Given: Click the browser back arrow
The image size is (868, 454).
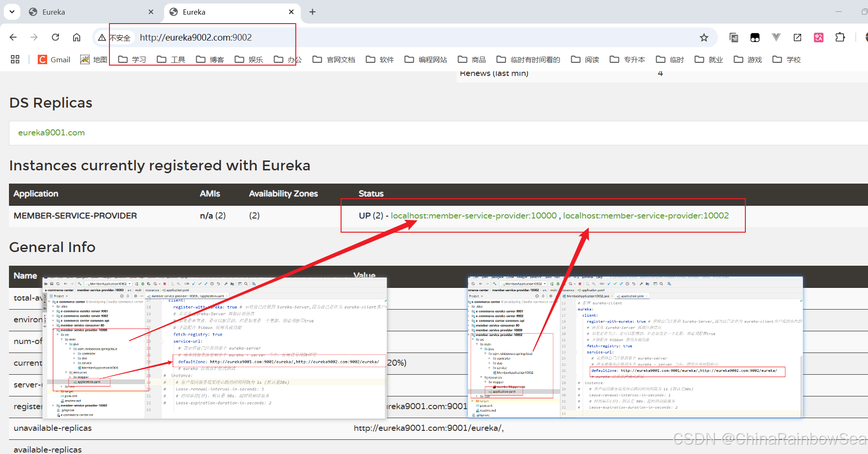Looking at the screenshot, I should pyautogui.click(x=13, y=37).
